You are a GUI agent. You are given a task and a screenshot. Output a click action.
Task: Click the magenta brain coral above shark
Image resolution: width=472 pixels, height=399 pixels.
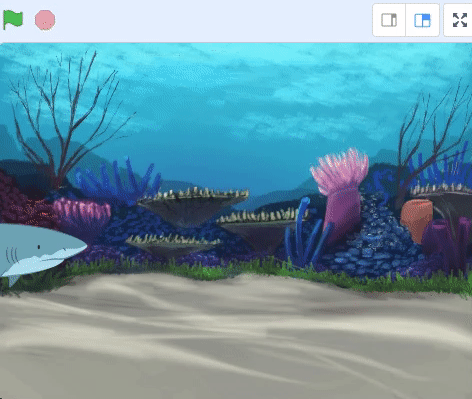point(82,213)
